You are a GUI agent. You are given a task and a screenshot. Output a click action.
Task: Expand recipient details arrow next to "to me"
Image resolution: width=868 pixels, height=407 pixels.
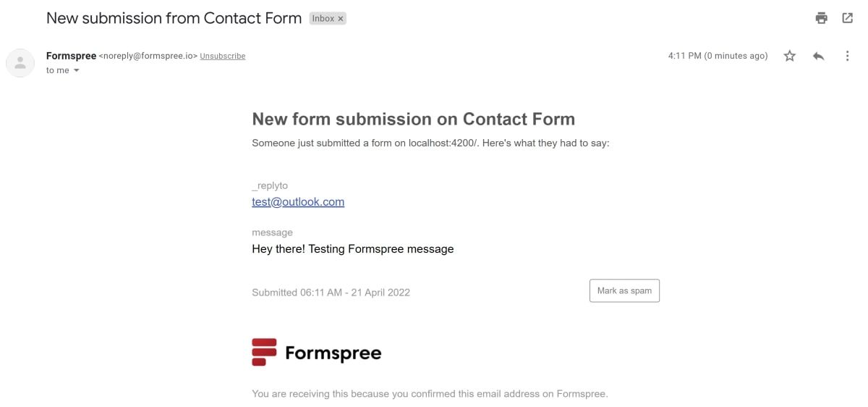coord(76,70)
